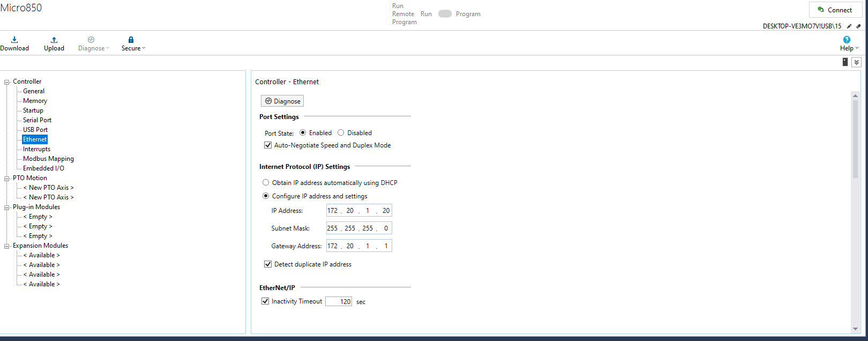Click the pencil icon to edit connection path

point(849,26)
